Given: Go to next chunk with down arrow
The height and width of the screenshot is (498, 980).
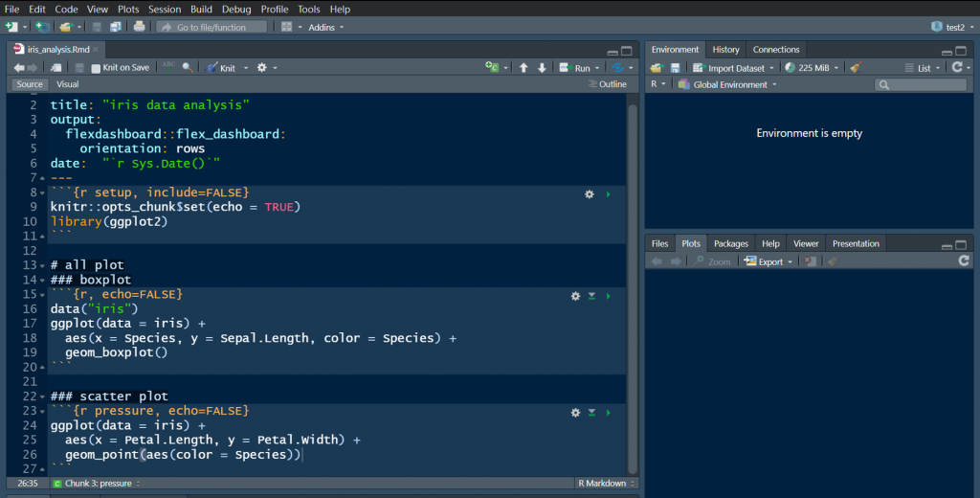Looking at the screenshot, I should 542,68.
